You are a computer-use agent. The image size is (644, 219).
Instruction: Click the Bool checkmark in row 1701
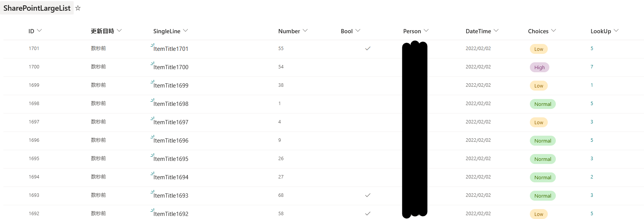(x=368, y=49)
